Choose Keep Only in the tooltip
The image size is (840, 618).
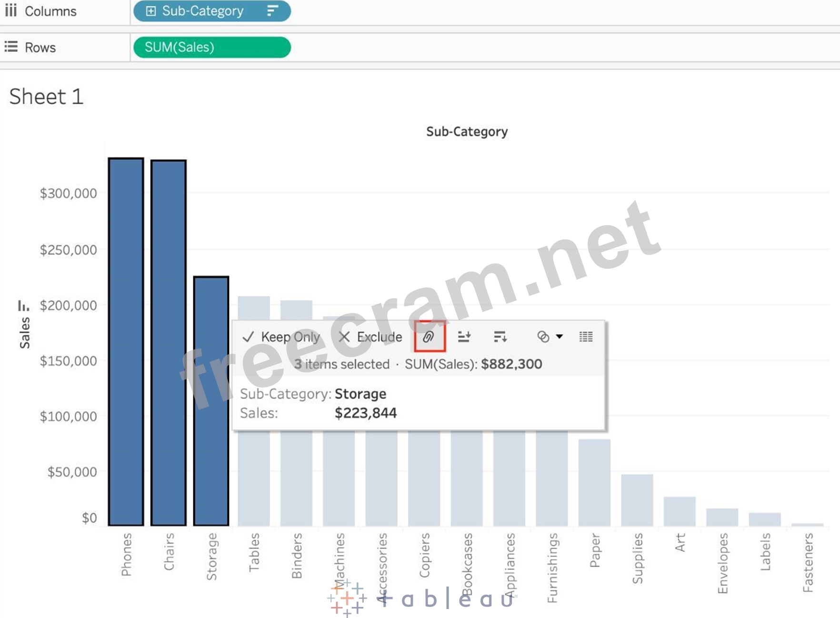click(281, 337)
